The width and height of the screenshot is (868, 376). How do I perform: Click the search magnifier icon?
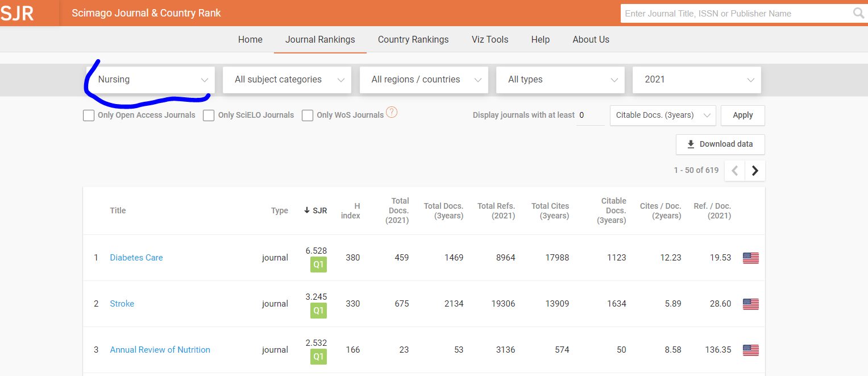click(x=858, y=13)
